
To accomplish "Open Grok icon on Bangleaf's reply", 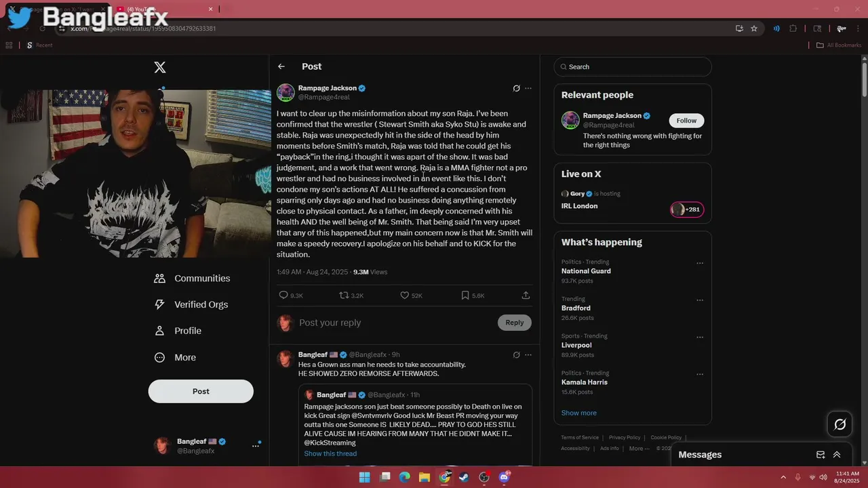I will click(x=516, y=354).
